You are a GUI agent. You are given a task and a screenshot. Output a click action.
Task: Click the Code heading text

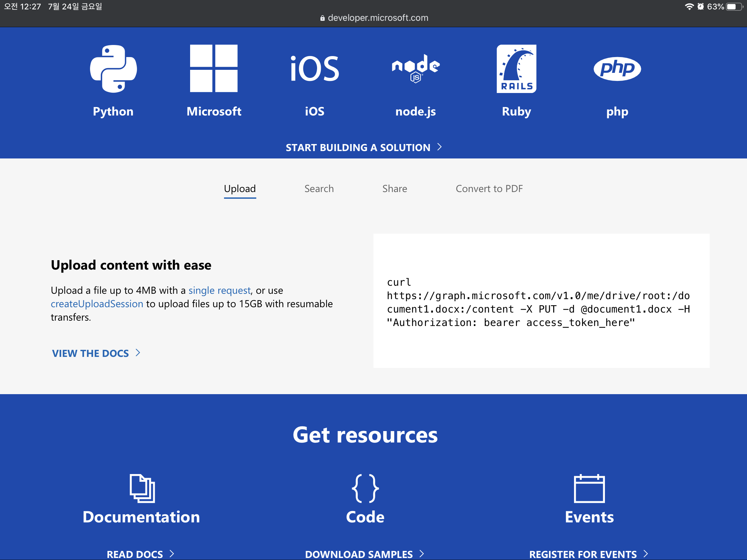[x=365, y=517]
